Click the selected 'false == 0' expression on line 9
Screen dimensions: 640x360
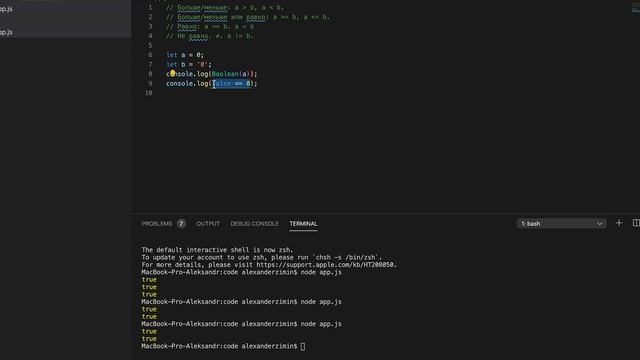coord(231,83)
